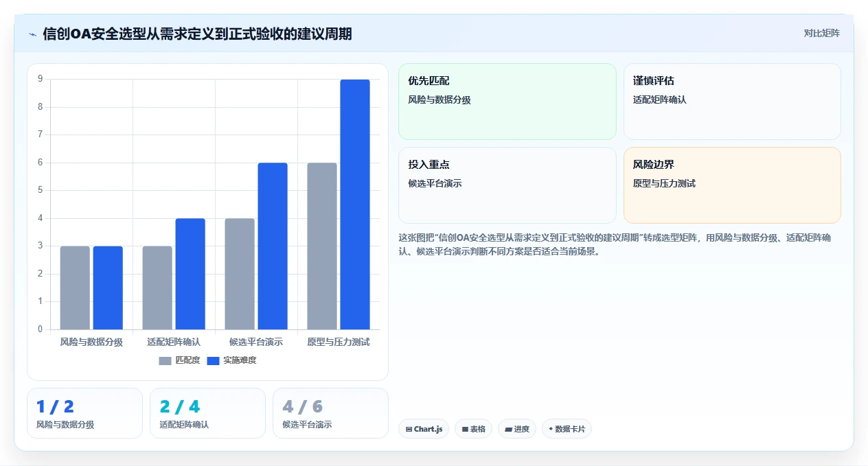
Task: Click the Chart.js tag
Action: click(x=424, y=429)
